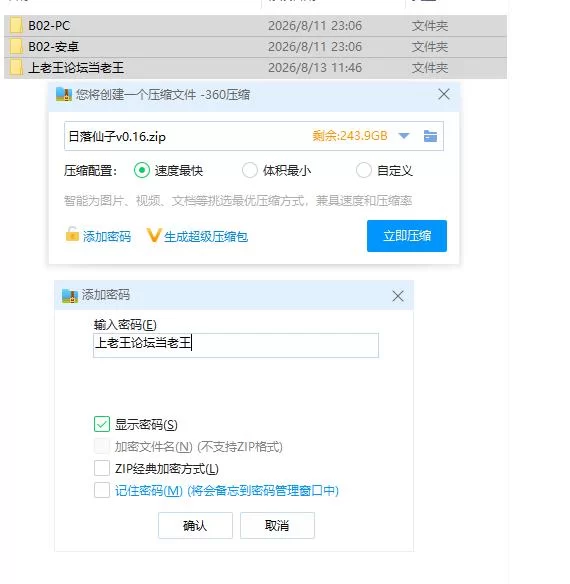The height and width of the screenshot is (584, 570).
Task: Click the 上老王论坛当老王 folder icon
Action: [16, 67]
